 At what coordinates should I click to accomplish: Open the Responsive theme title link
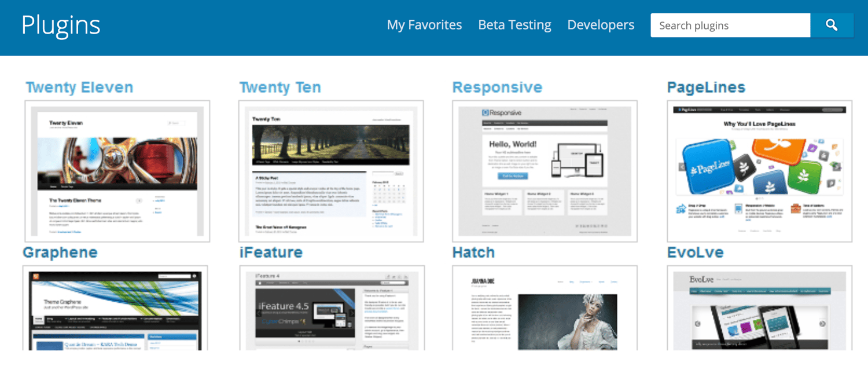497,87
